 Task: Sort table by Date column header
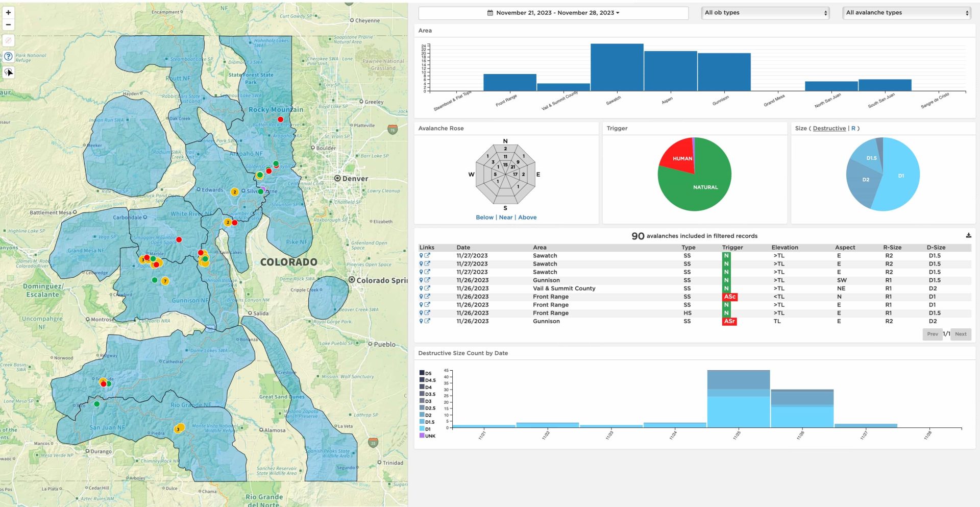(463, 248)
